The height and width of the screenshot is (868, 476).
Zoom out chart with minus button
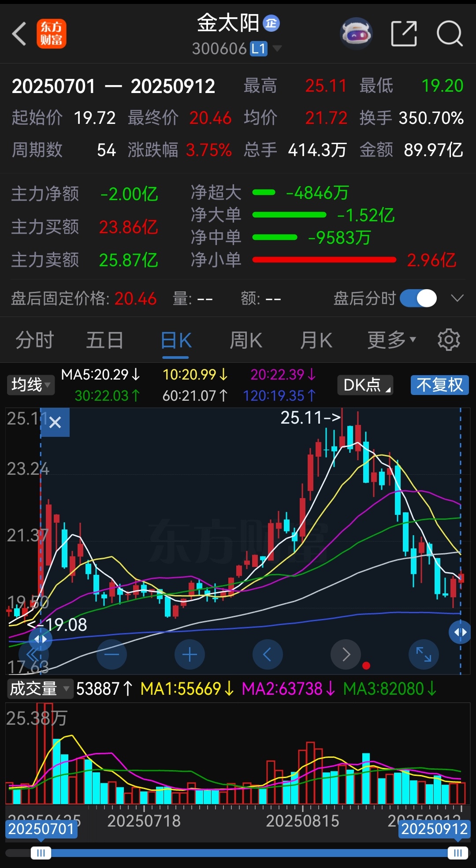point(112,654)
